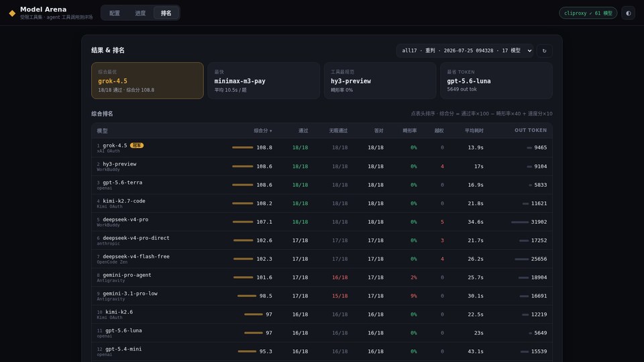Image resolution: width=644 pixels, height=362 pixels.
Task: Sort table by 平均耗时 column header
Action: pos(474,131)
